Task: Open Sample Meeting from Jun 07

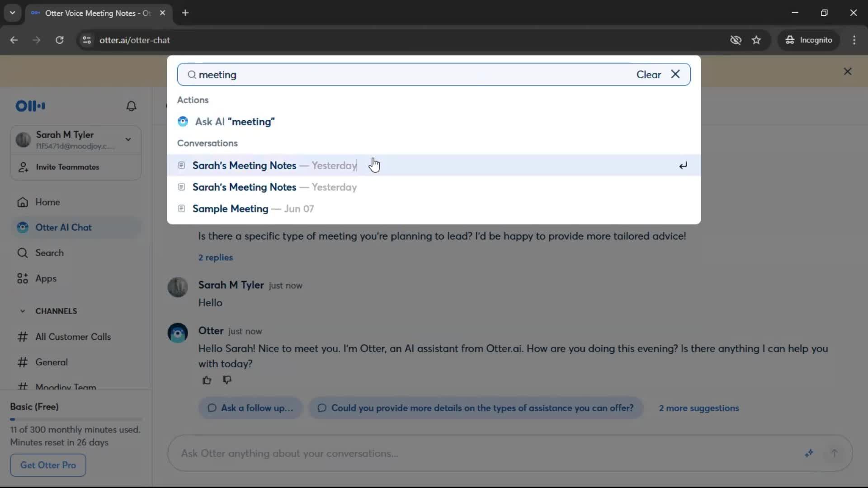Action: 434,209
